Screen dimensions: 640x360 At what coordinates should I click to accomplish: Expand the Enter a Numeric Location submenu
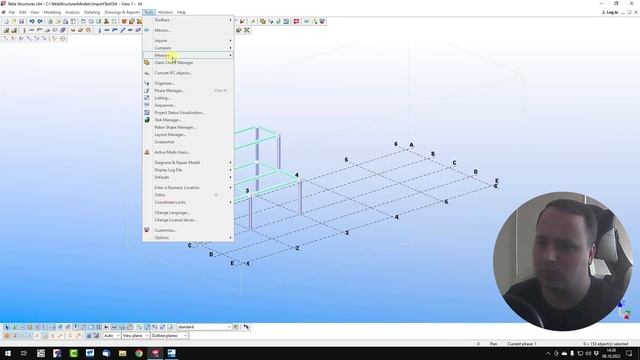point(188,188)
